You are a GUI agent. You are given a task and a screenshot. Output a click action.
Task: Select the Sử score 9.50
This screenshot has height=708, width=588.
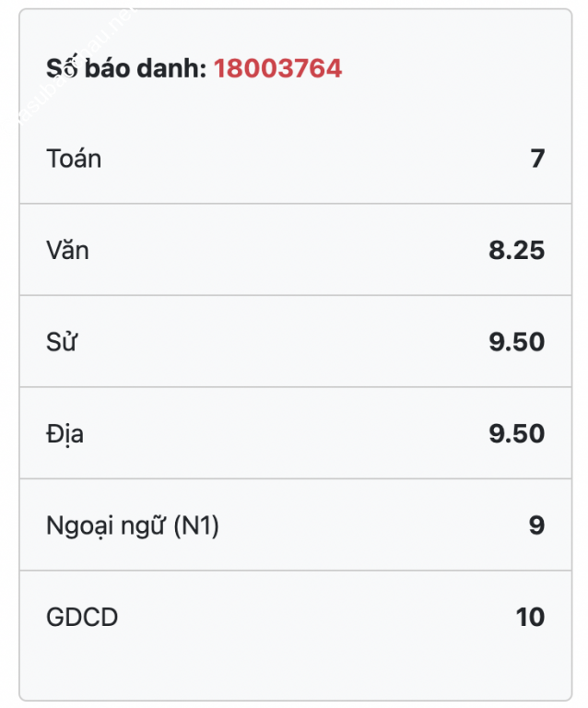[x=517, y=342]
